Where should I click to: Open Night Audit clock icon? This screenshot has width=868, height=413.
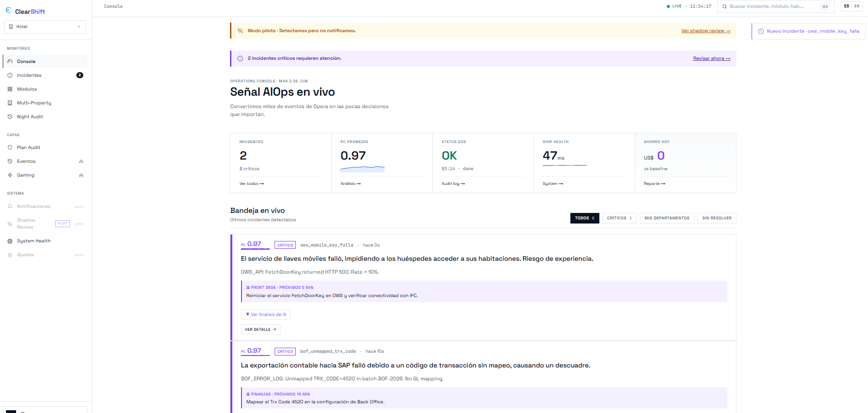pos(10,117)
